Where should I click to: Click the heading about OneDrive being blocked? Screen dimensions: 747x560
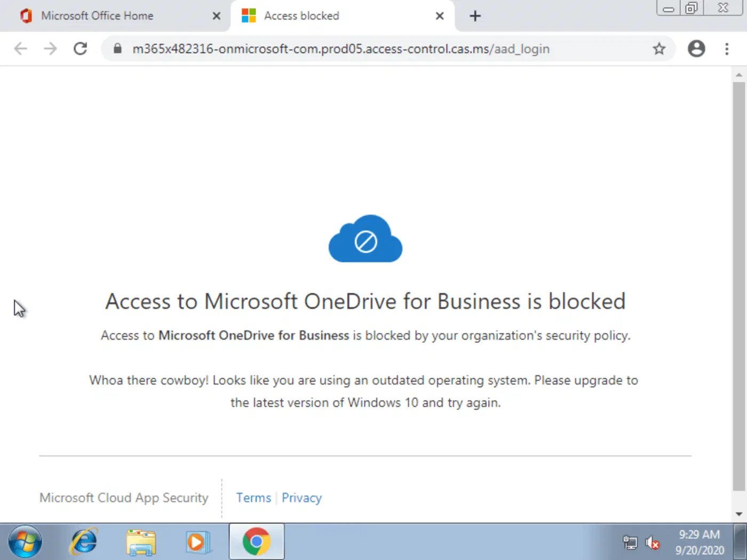[365, 301]
